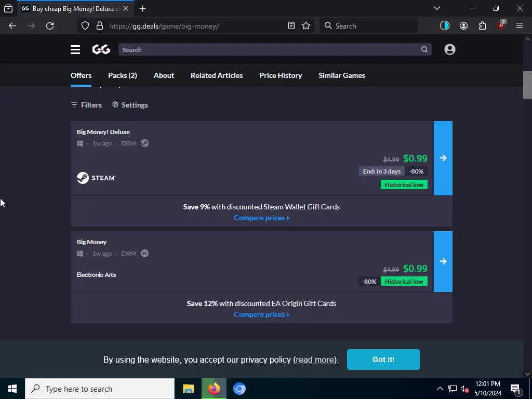Viewport: 532px width, 399px height.
Task: Open Firefox View icon at the tab bar left
Action: 8,9
